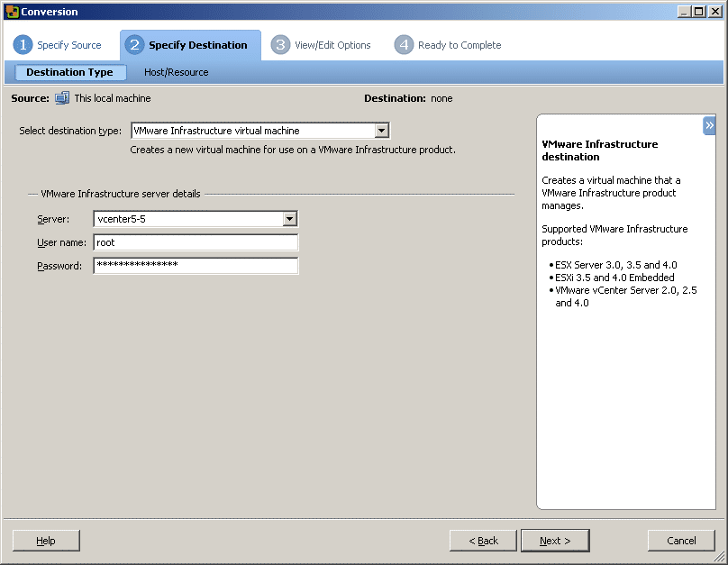Click the Conversion app icon in title bar
Image resolution: width=728 pixels, height=565 pixels.
click(x=12, y=12)
